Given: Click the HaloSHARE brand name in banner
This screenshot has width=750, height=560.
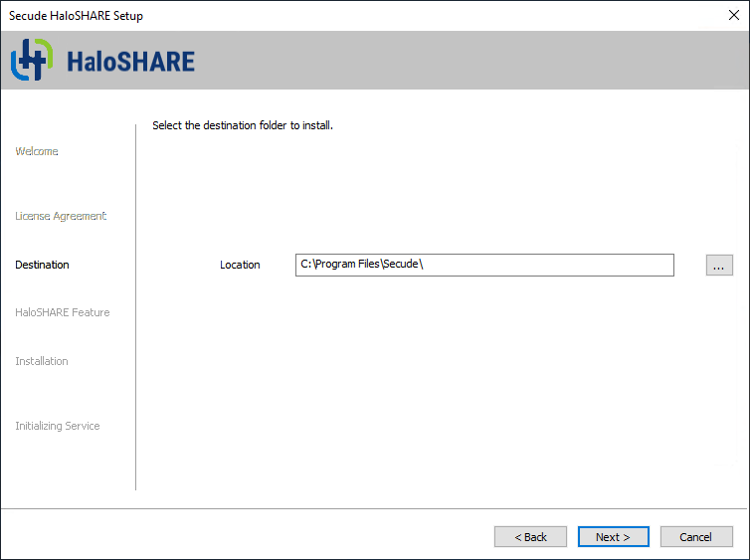Looking at the screenshot, I should (130, 62).
